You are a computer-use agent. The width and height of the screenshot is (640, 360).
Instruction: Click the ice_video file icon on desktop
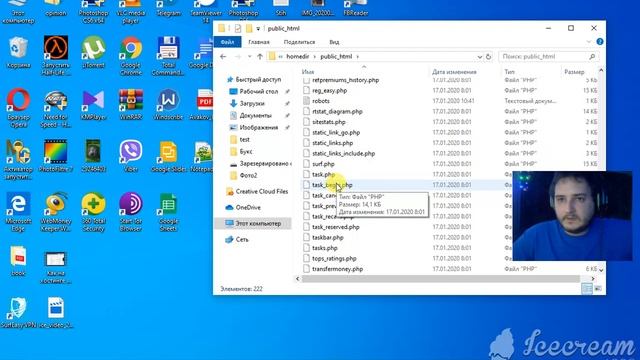[56, 313]
